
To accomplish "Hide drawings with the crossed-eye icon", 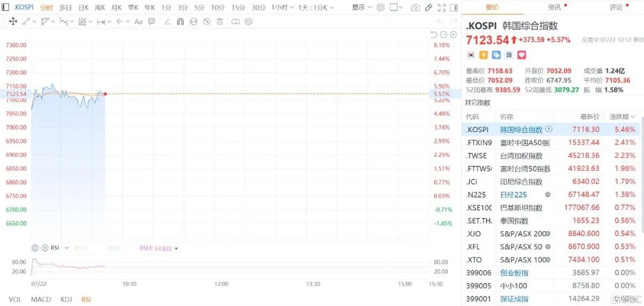I will coord(206,22).
